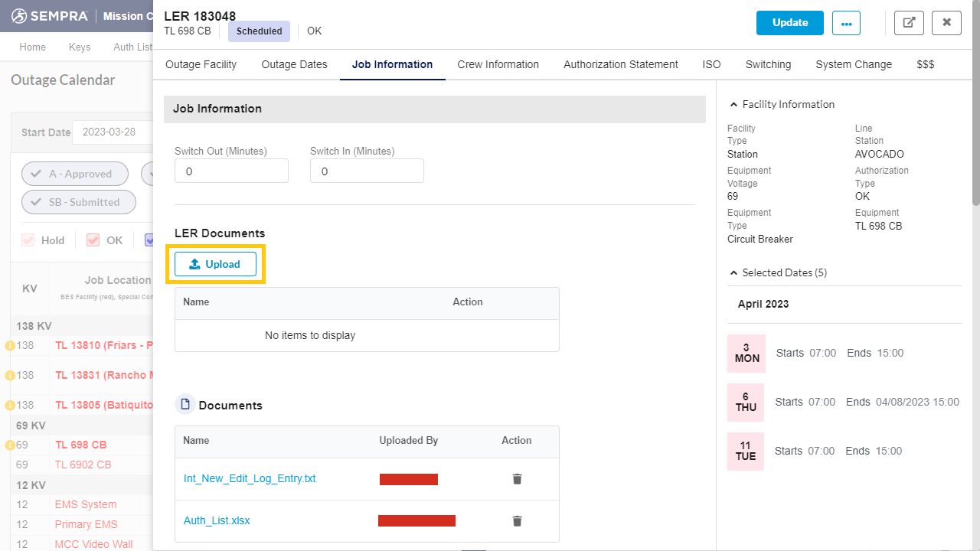Open the three-dots more options menu
Screen dimensions: 980x551
[x=846, y=23]
